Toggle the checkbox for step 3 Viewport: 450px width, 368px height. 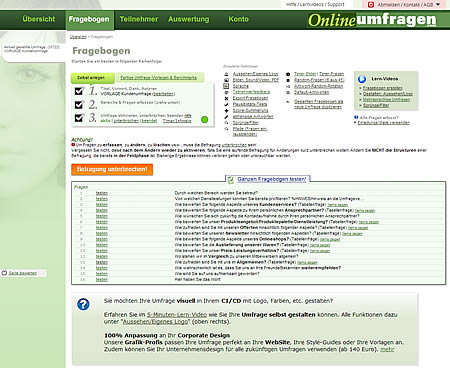click(79, 118)
